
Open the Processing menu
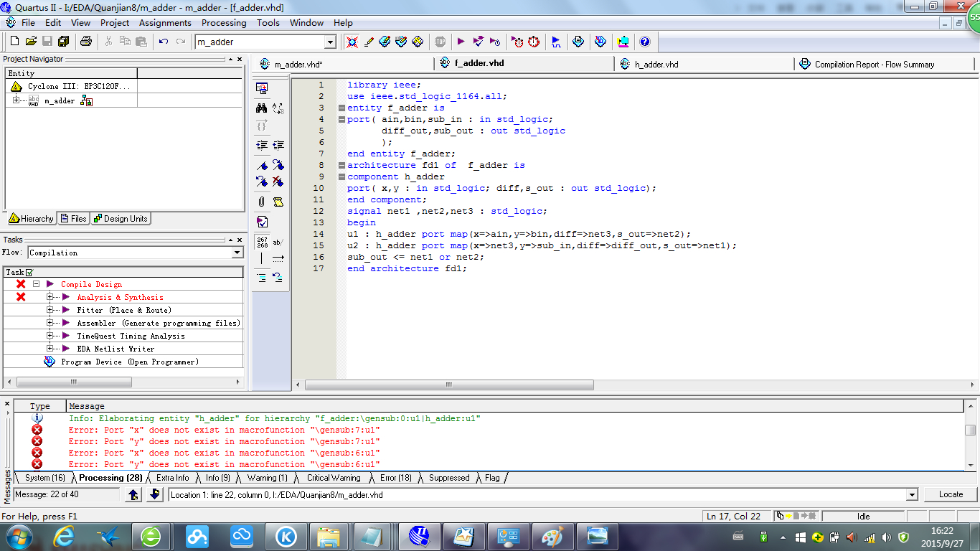[224, 23]
